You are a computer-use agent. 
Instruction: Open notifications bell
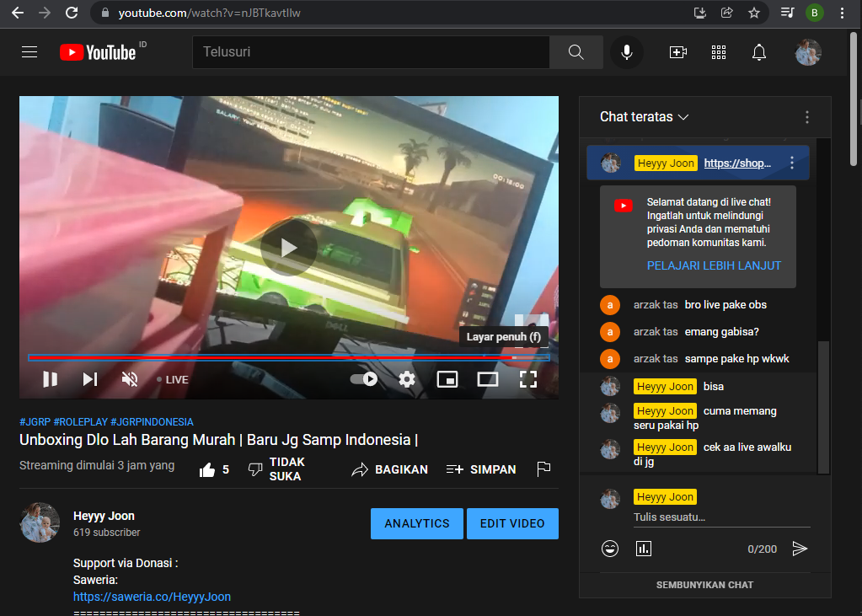click(x=759, y=52)
